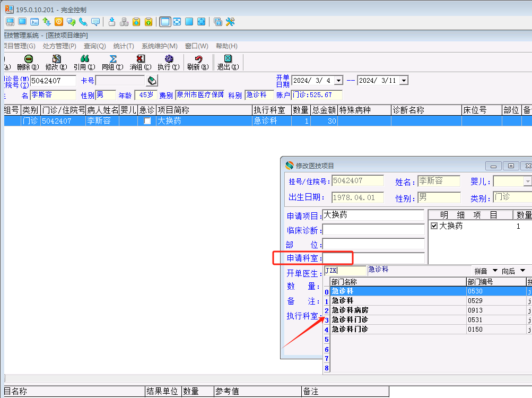Click the 临床诊断 input field
This screenshot has width=532, height=398.
click(373, 230)
